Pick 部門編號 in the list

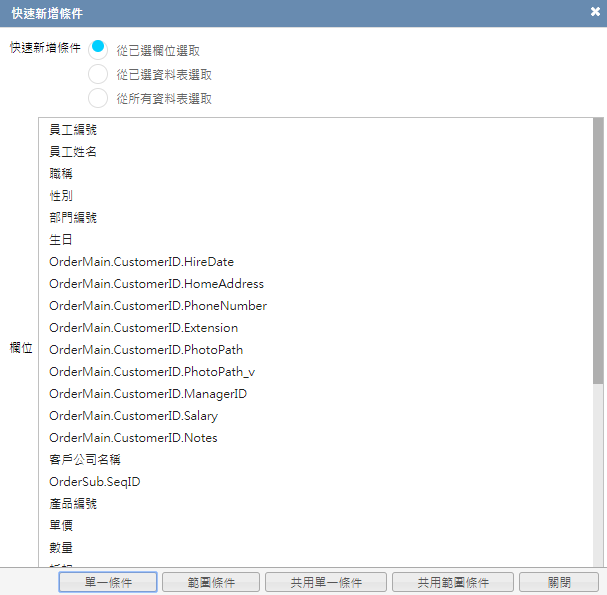(x=73, y=218)
